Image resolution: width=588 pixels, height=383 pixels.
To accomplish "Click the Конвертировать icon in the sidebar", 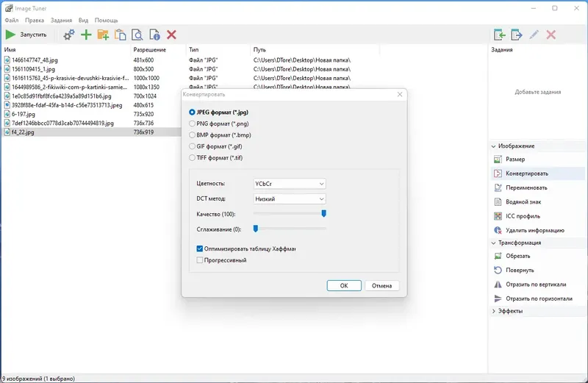I will pos(498,173).
